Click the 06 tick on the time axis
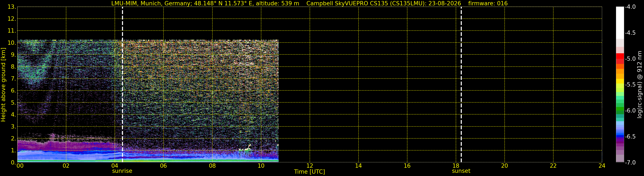The image size is (644, 176). [x=163, y=166]
